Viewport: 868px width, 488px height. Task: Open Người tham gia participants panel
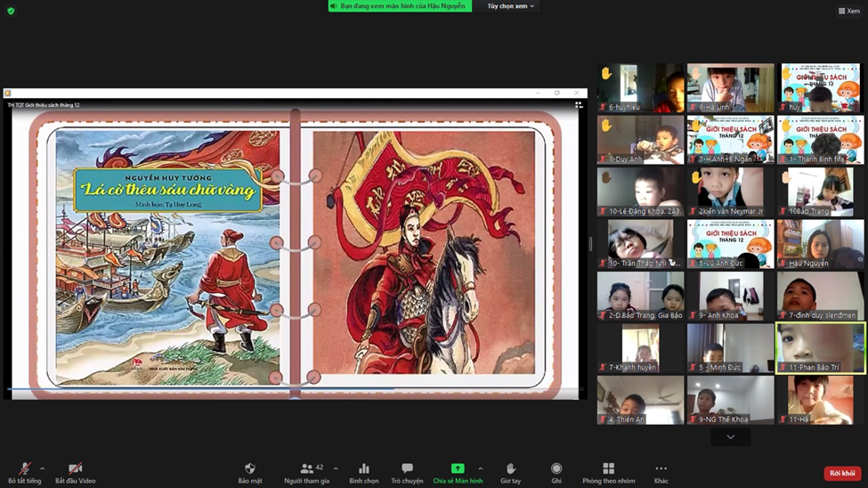[x=306, y=473]
